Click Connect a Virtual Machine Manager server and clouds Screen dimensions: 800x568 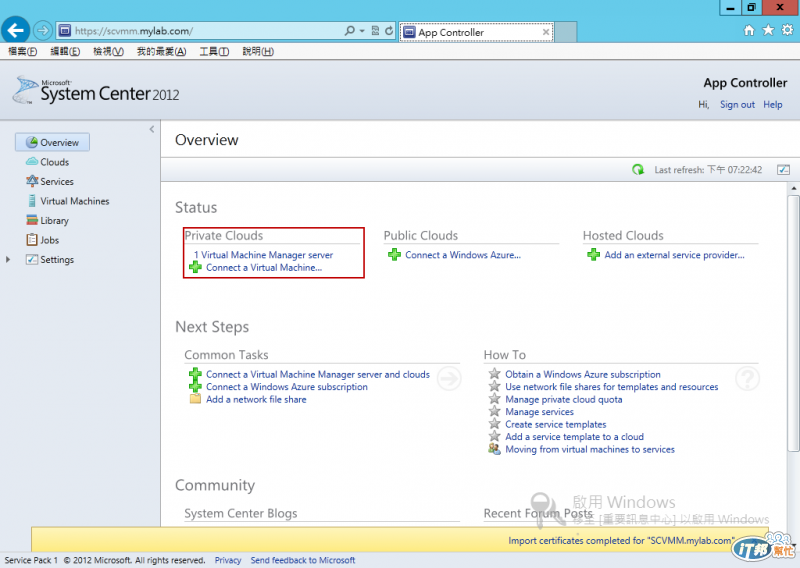[x=318, y=374]
